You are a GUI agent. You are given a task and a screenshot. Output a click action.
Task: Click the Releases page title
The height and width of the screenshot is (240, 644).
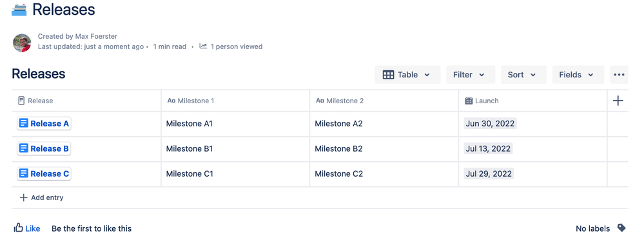pyautogui.click(x=64, y=10)
